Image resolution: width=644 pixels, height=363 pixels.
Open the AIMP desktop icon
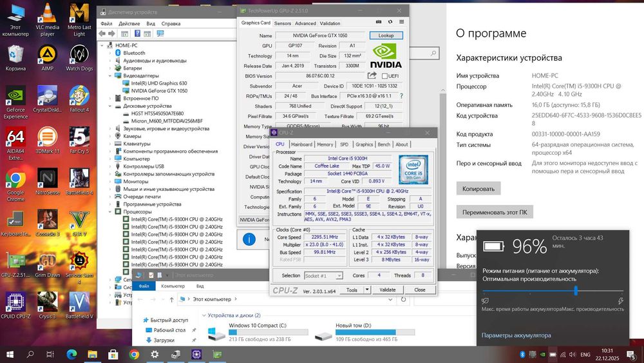tap(47, 58)
